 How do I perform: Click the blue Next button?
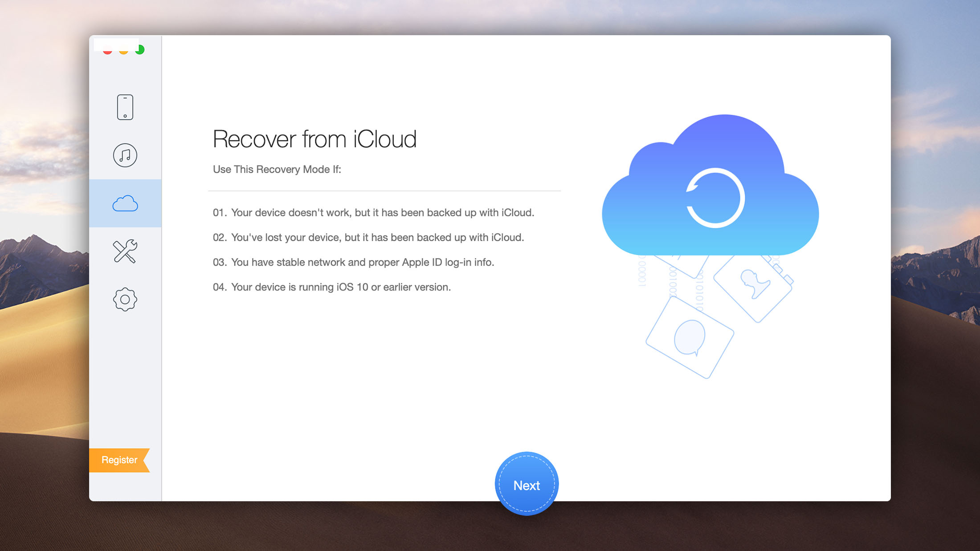[527, 484]
